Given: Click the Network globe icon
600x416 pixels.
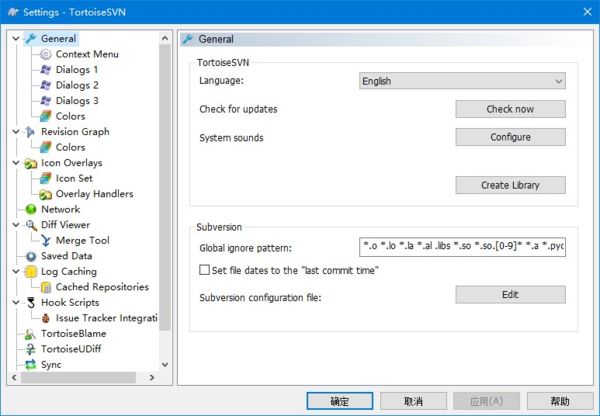Looking at the screenshot, I should (x=31, y=209).
